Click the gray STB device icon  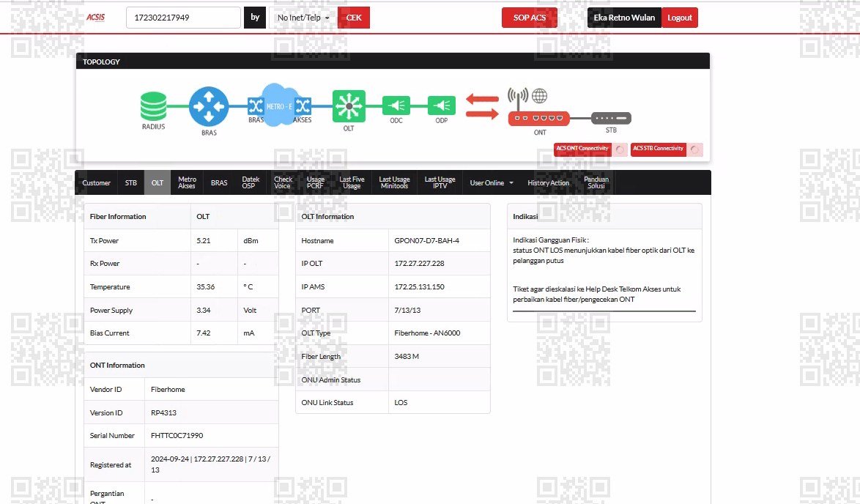[x=611, y=118]
